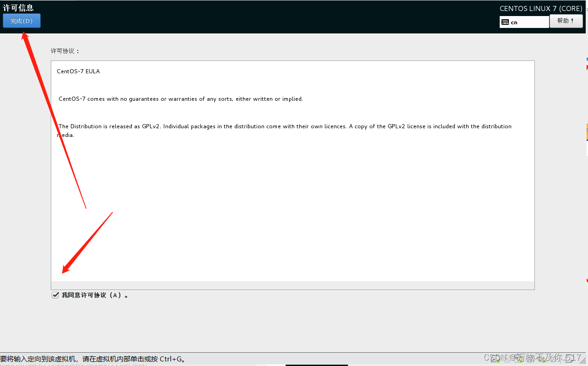Open the 帮助! help button
The height and width of the screenshot is (366, 588).
click(566, 21)
